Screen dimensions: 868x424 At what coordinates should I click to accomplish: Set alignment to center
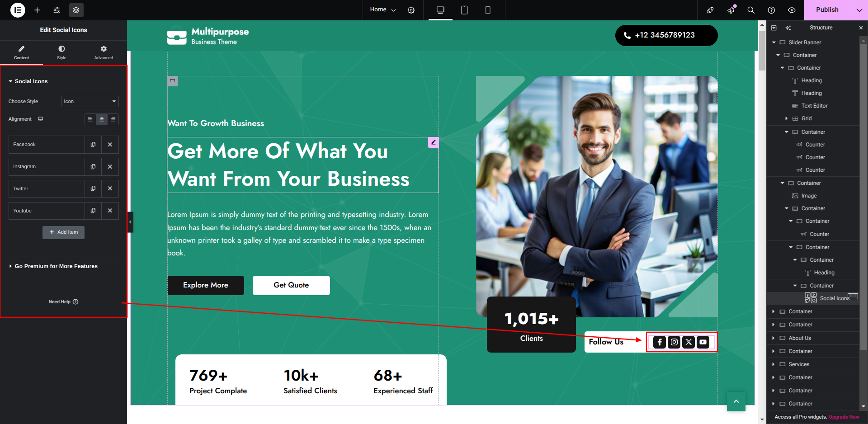click(x=102, y=119)
